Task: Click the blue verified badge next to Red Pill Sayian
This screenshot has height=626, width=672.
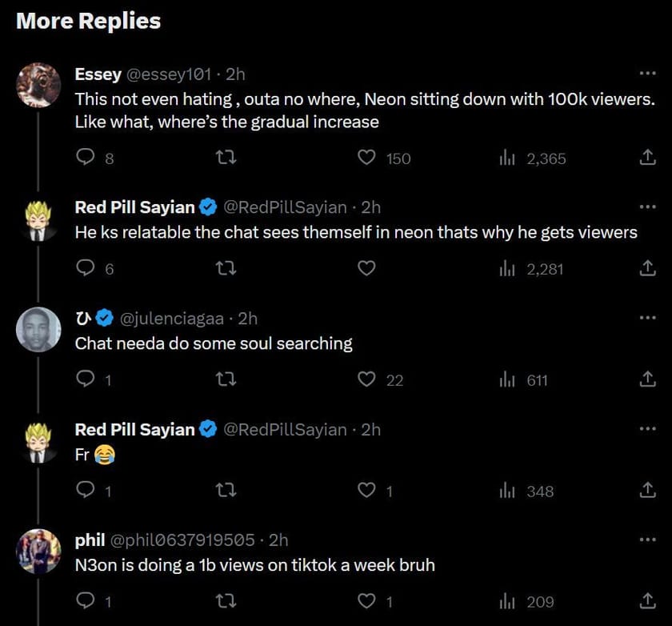Action: coord(208,207)
